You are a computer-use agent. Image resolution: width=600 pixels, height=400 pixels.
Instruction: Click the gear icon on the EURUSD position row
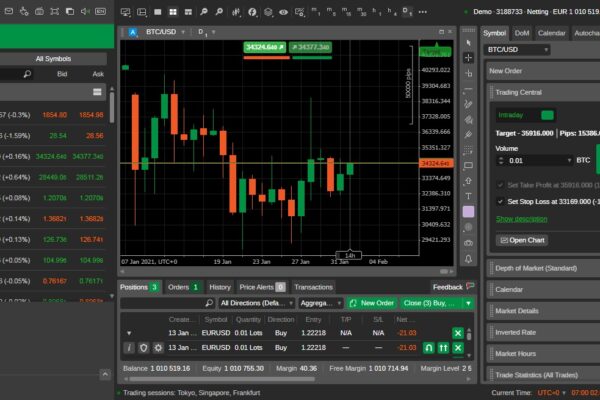158,348
